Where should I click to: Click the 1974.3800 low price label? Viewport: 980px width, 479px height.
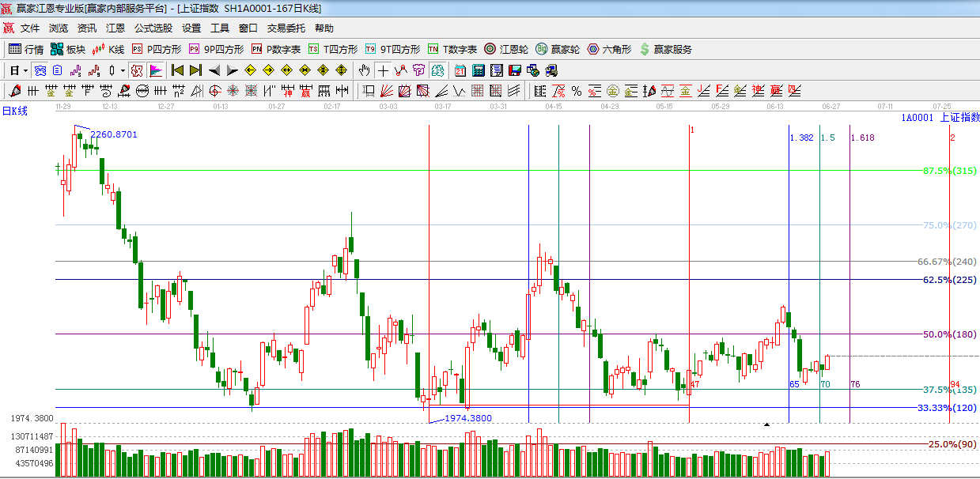(x=468, y=418)
